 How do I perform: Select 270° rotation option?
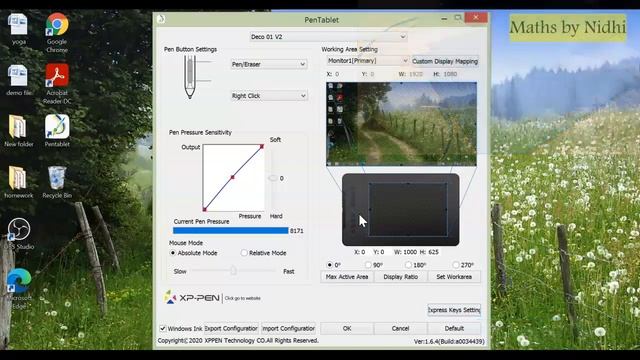pyautogui.click(x=456, y=265)
